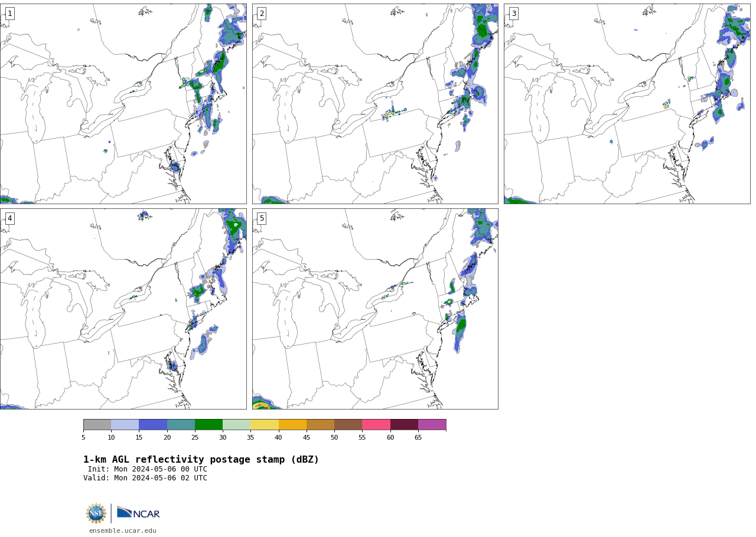Click the colorbar tick label 45
Viewport: 756px width, 537px height.
(307, 437)
